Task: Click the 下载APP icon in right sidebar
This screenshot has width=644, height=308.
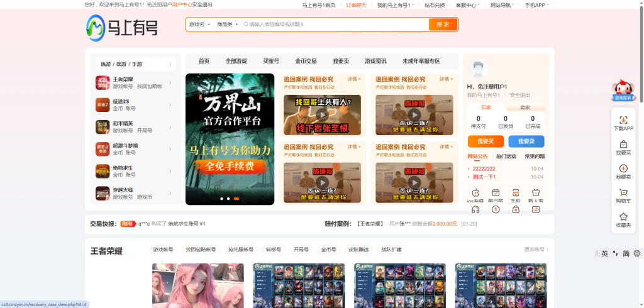Action: [623, 120]
